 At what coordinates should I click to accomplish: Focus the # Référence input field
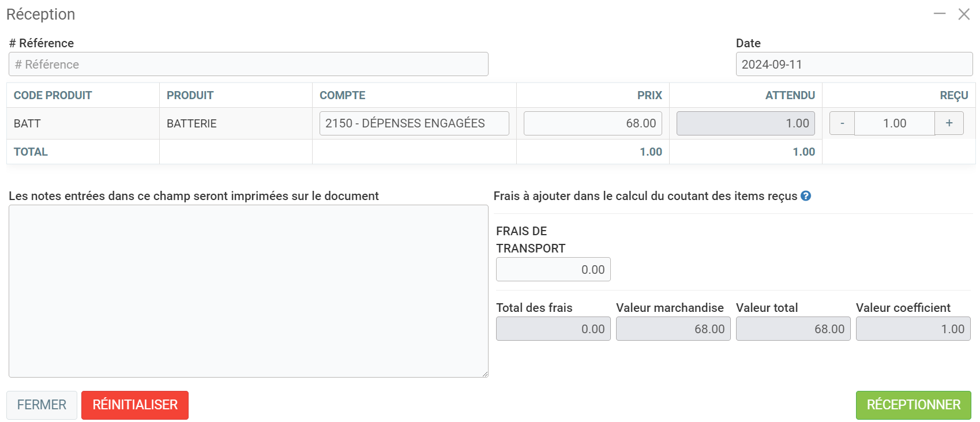248,65
